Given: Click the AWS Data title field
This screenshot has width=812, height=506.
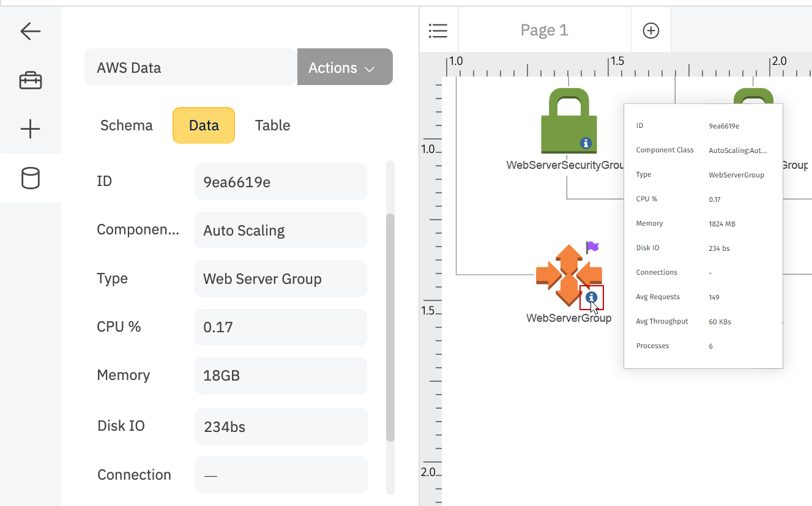Looking at the screenshot, I should tap(190, 67).
